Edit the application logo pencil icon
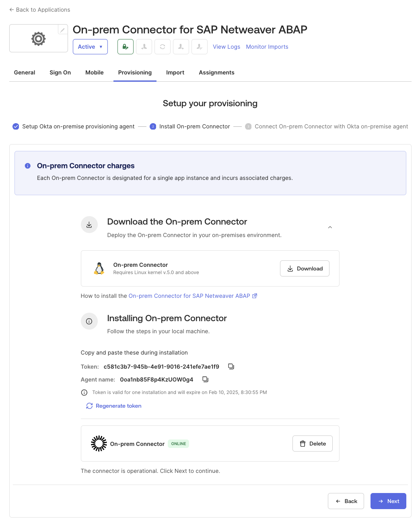 coord(62,30)
